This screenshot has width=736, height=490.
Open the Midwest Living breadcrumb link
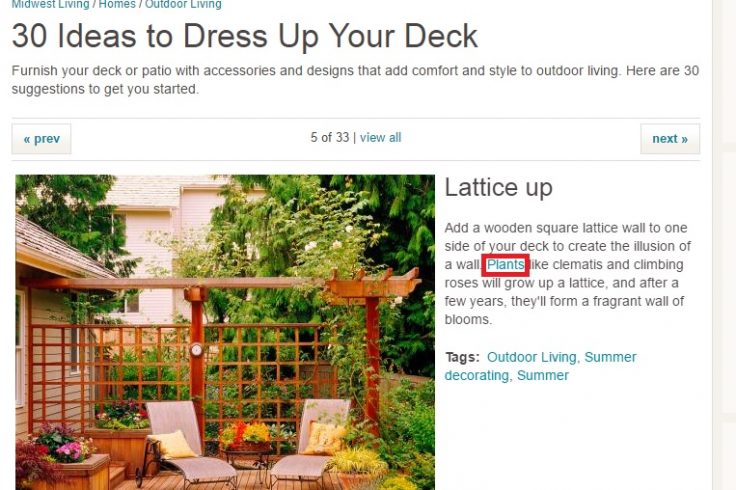(50, 4)
